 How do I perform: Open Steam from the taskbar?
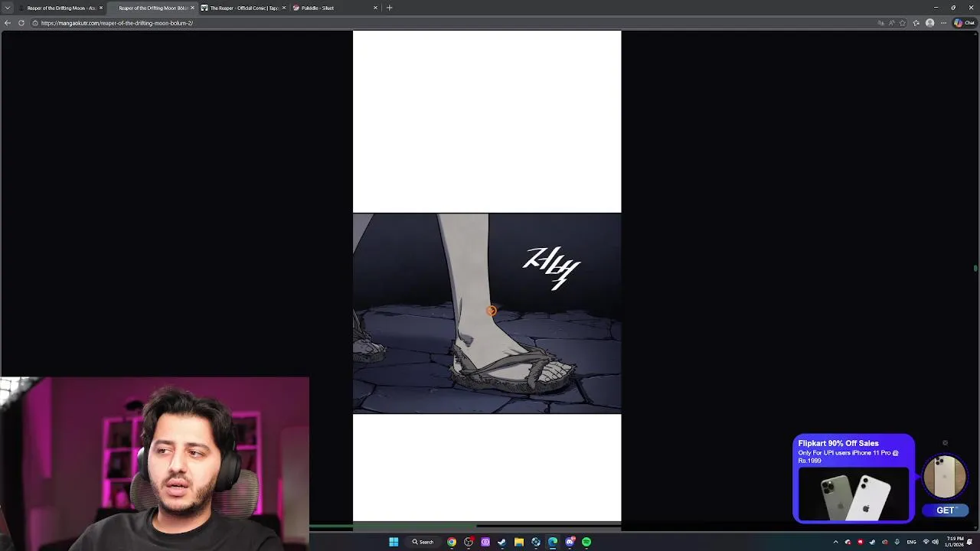[501, 542]
